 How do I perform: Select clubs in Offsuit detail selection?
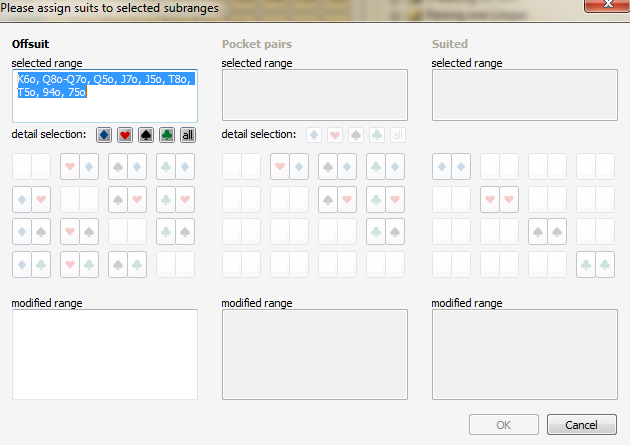[x=167, y=135]
